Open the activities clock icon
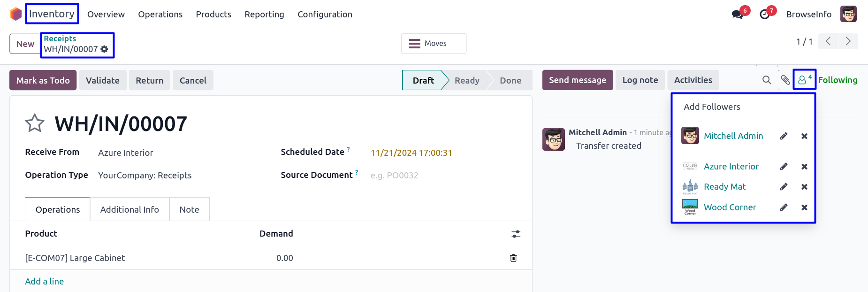The image size is (868, 292). point(765,15)
